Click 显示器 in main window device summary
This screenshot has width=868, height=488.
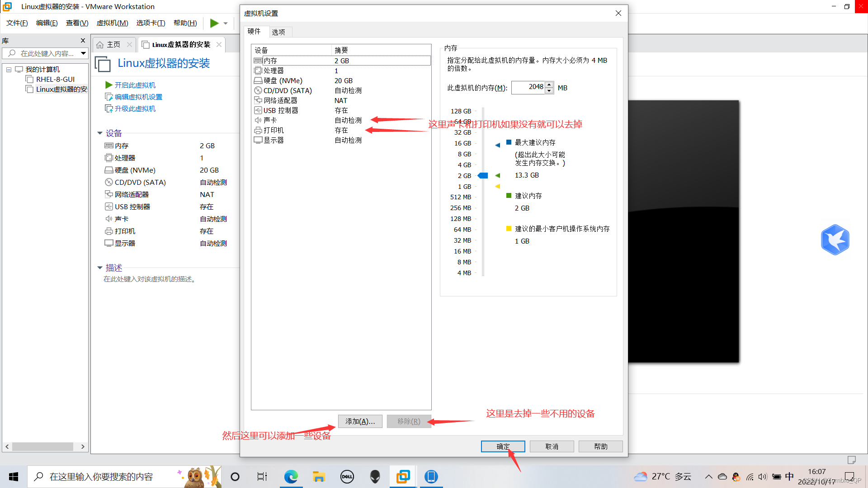click(x=125, y=243)
